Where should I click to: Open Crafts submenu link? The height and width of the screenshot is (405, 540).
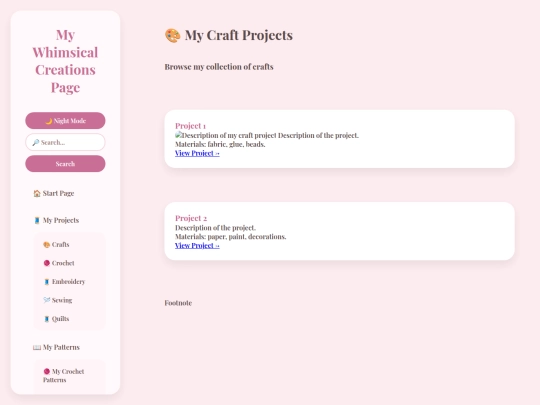(56, 245)
